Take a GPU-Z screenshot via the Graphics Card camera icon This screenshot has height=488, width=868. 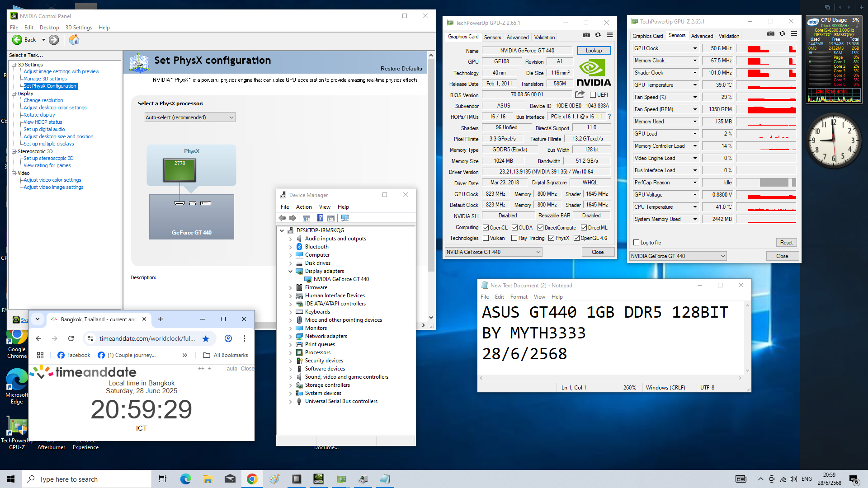(586, 35)
